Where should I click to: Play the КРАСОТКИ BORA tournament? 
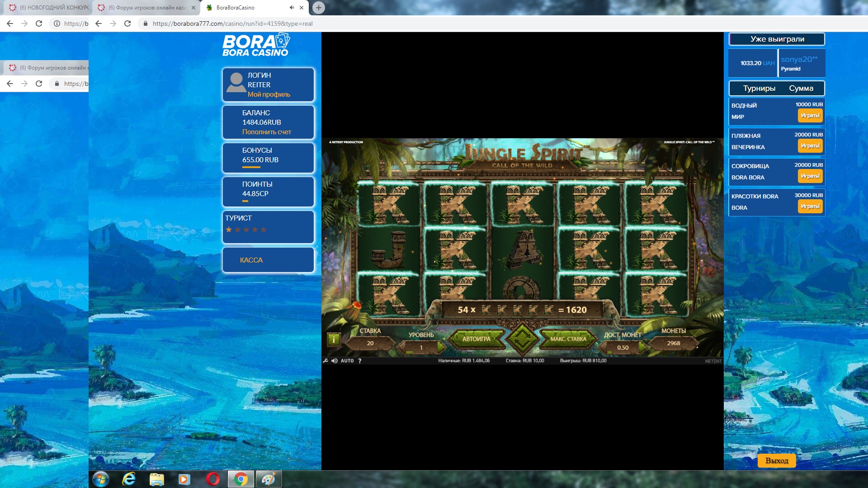click(810, 206)
